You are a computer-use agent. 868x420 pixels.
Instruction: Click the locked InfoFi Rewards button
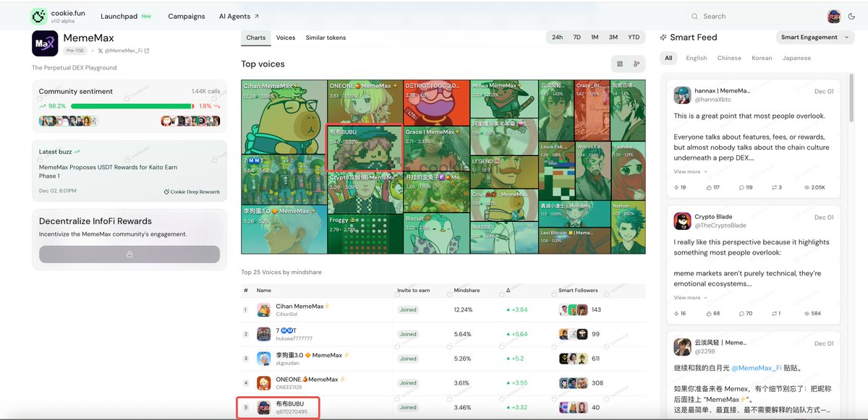click(x=129, y=254)
